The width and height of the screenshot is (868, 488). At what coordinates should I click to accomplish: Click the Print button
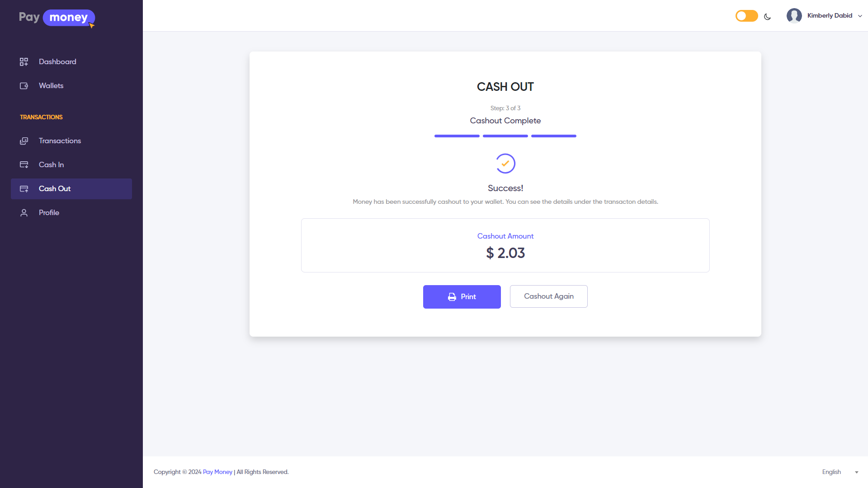[462, 297]
